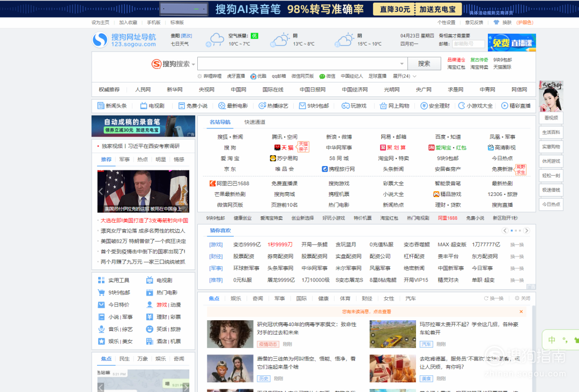The width and height of the screenshot is (579, 392).
Task: Select the 娱乐 tab in the feed
Action: tap(235, 298)
